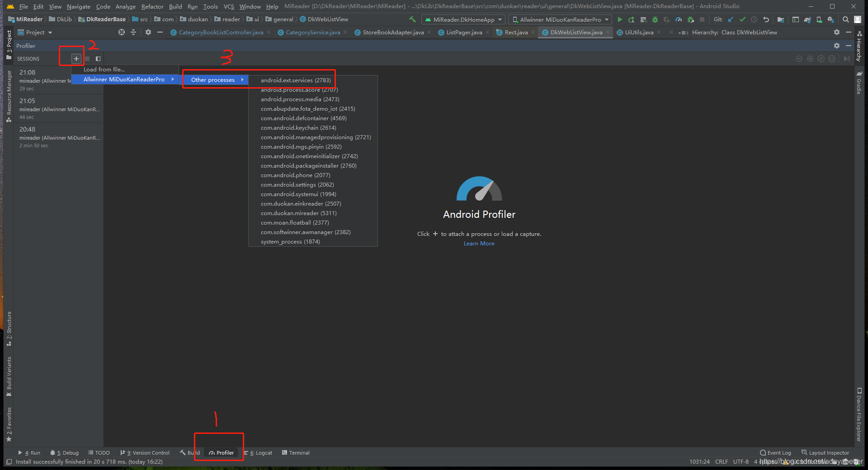Select com.android.systemui (1994) process
The width and height of the screenshot is (868, 470).
[x=313, y=194]
